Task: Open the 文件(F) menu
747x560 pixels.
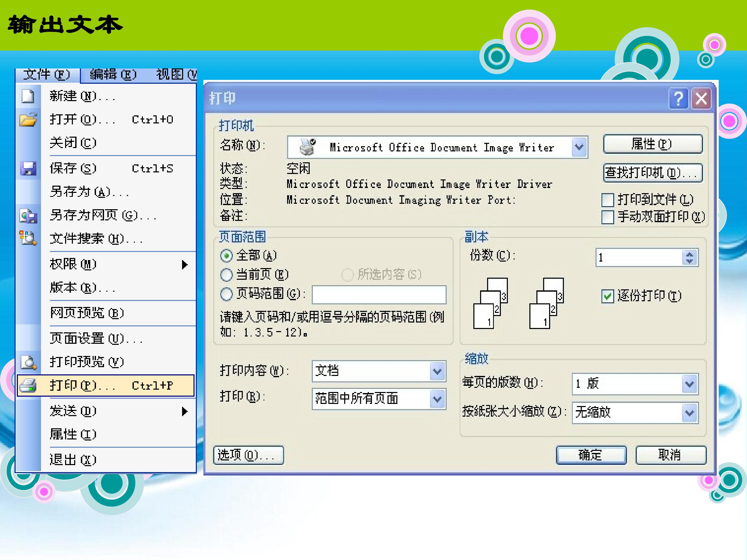Action: [47, 75]
